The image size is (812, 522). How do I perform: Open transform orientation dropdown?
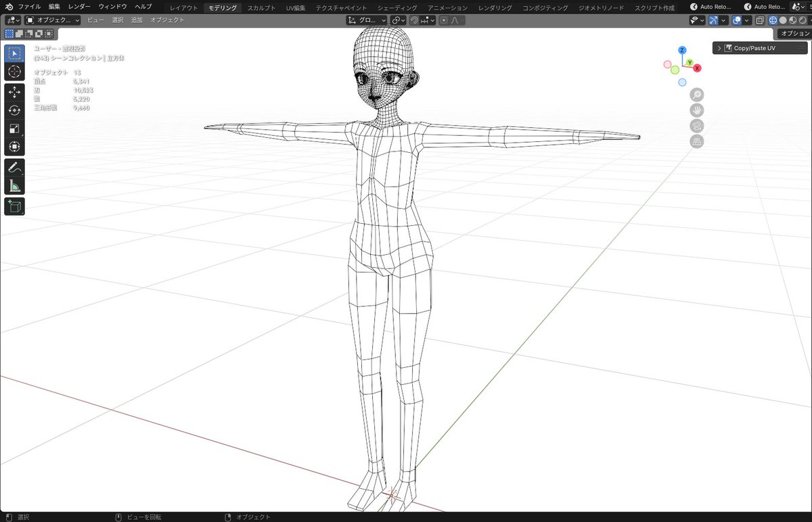(x=366, y=20)
